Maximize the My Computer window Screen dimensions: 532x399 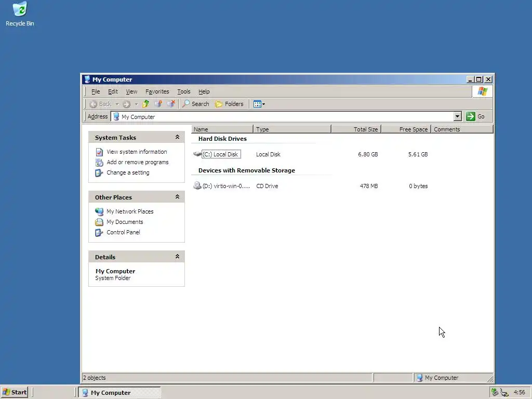[478, 79]
